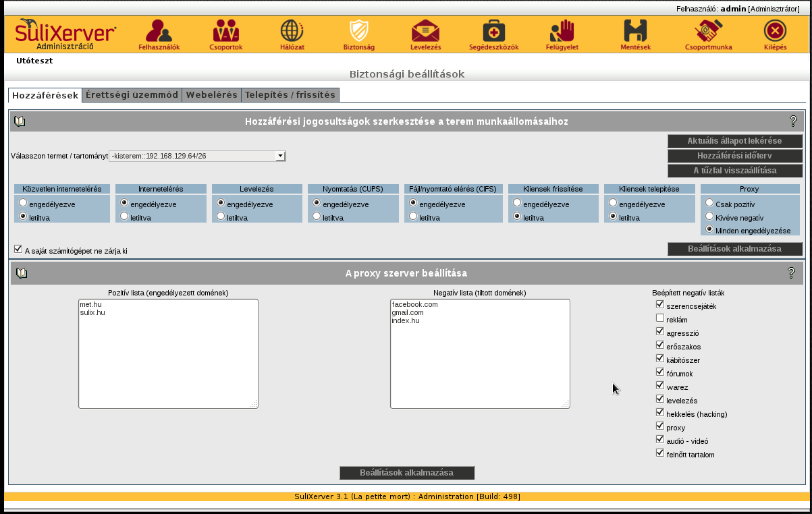The image size is (812, 514).
Task: Select letiltva under Nyomtatás (CUPS)
Action: [317, 217]
